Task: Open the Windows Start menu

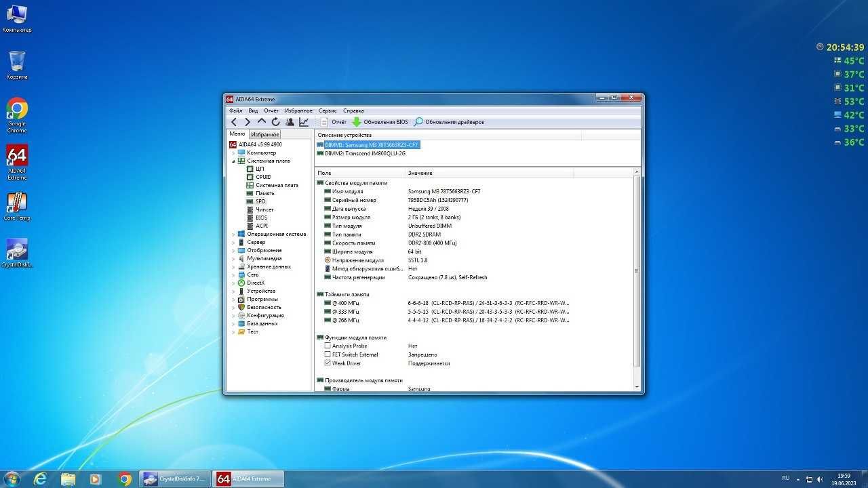Action: 12,479
